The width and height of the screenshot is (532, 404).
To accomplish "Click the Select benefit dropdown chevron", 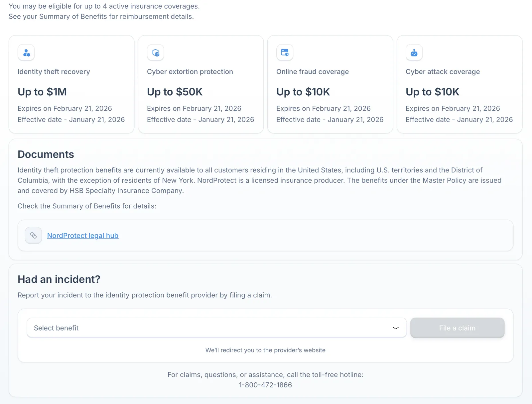I will point(395,328).
